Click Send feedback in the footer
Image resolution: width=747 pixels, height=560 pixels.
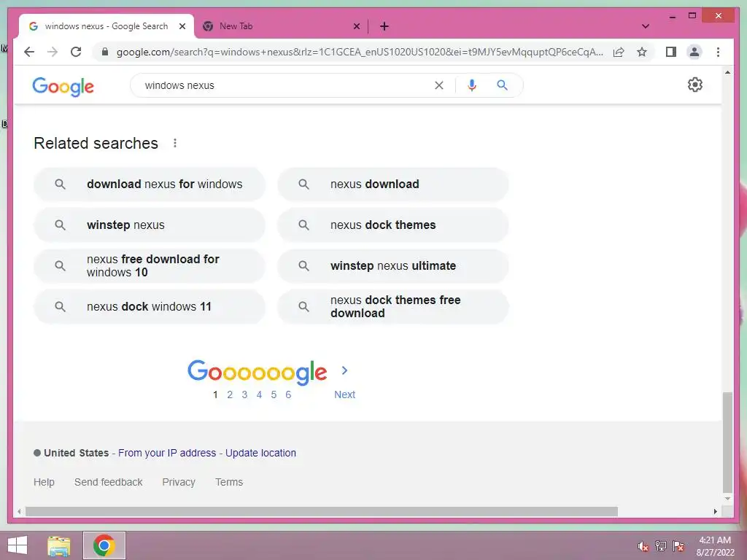point(108,482)
